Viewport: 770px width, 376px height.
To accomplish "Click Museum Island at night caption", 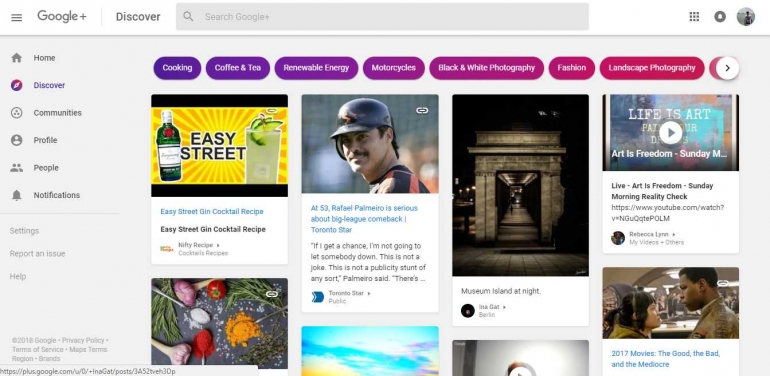I will coord(501,291).
